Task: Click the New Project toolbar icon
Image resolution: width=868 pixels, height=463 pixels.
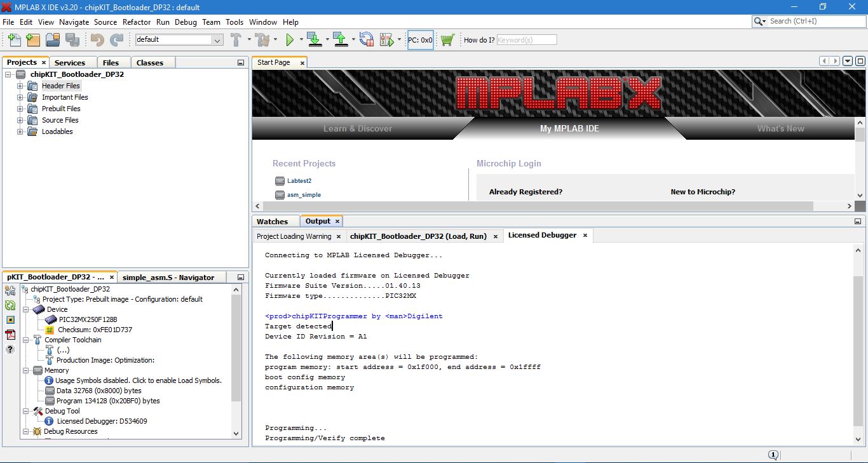Action: pos(33,40)
